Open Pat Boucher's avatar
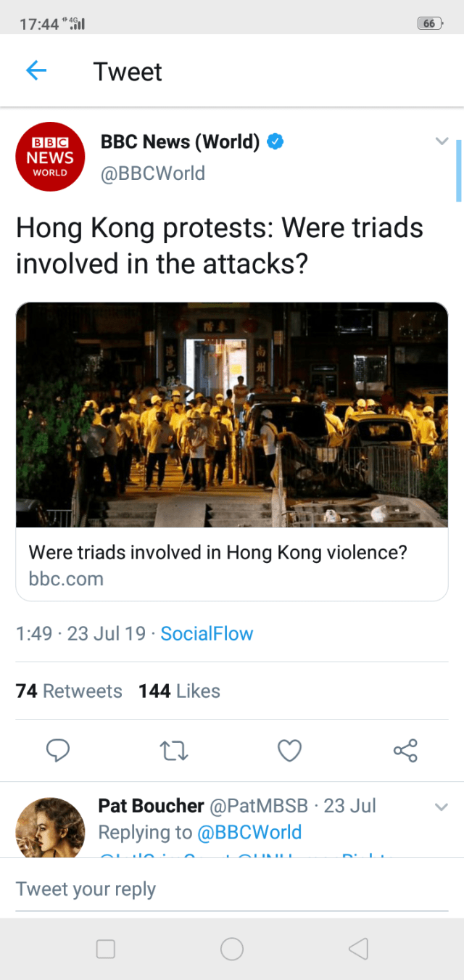464x980 pixels. 50,828
